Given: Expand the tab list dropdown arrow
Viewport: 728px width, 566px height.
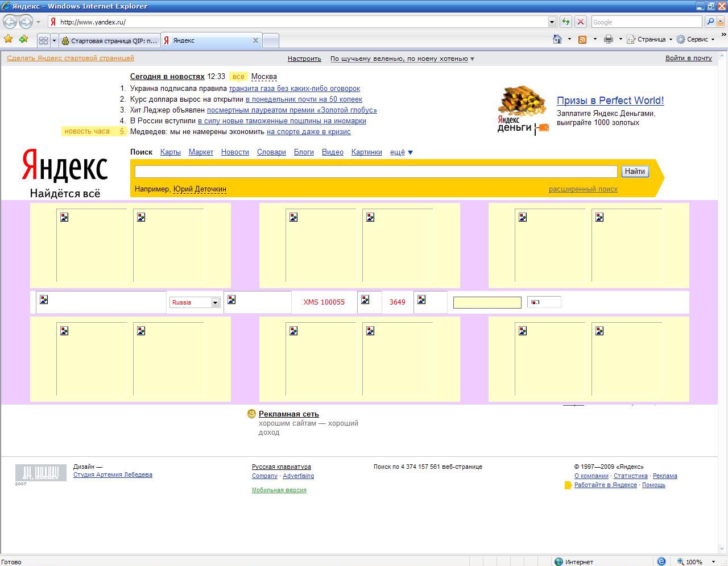Looking at the screenshot, I should tap(54, 40).
